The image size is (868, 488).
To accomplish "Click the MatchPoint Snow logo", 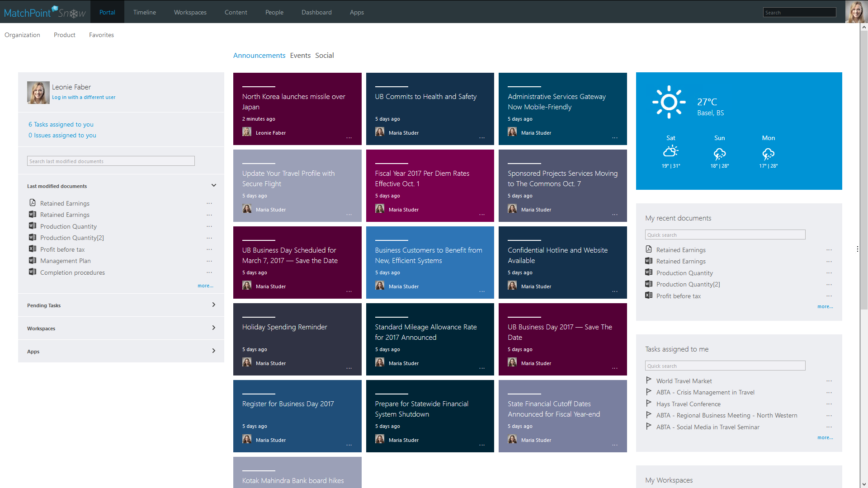I will [45, 12].
